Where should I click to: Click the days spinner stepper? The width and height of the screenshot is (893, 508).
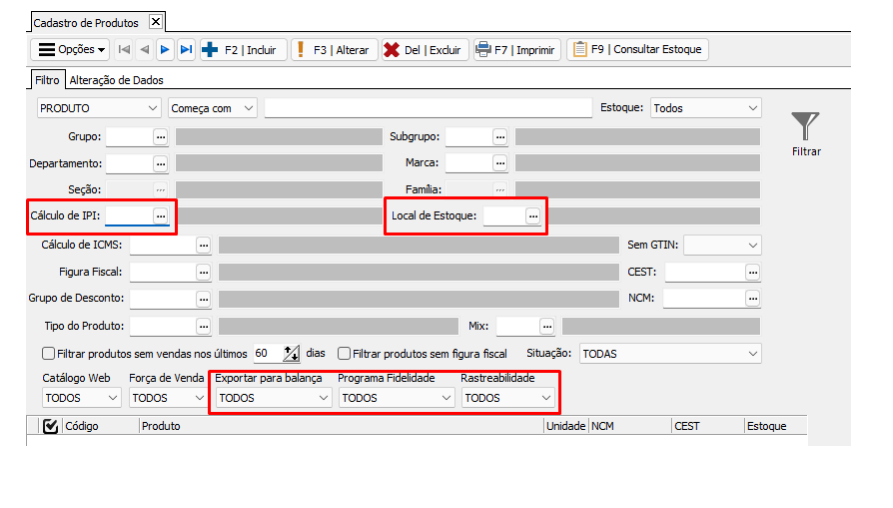[291, 353]
